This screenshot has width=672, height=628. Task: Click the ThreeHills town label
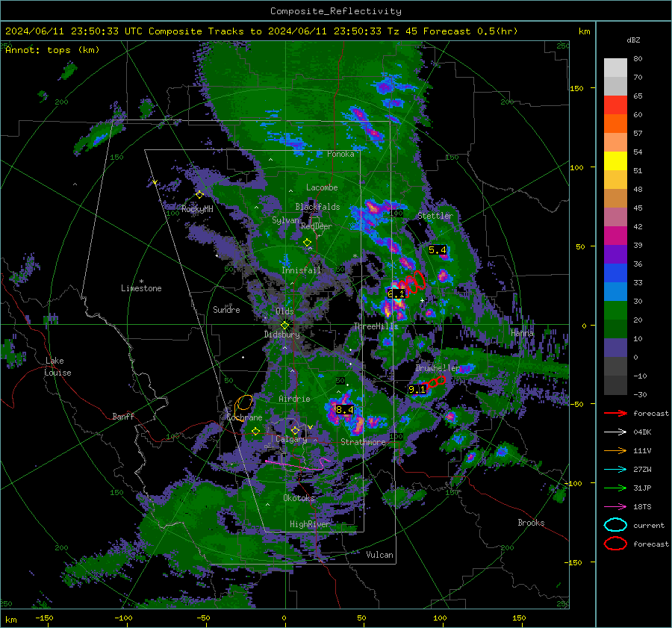click(x=376, y=326)
